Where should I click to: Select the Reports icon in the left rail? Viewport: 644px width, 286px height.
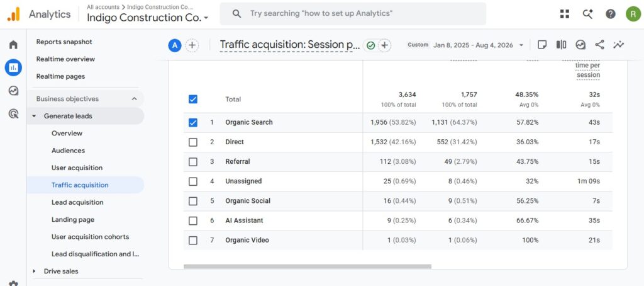pyautogui.click(x=13, y=67)
